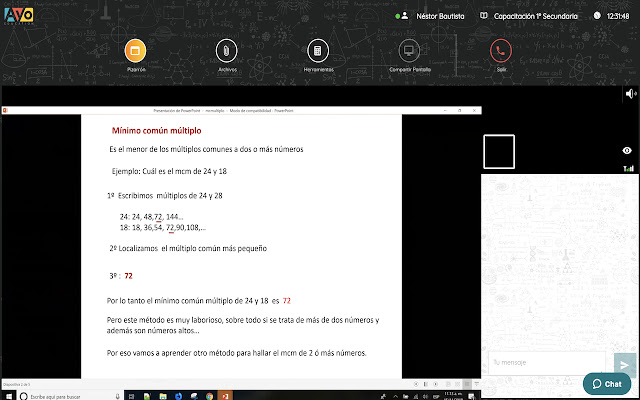Image resolution: width=640 pixels, height=400 pixels.
Task: Click the taskbar microphone search icon
Action: (x=118, y=396)
